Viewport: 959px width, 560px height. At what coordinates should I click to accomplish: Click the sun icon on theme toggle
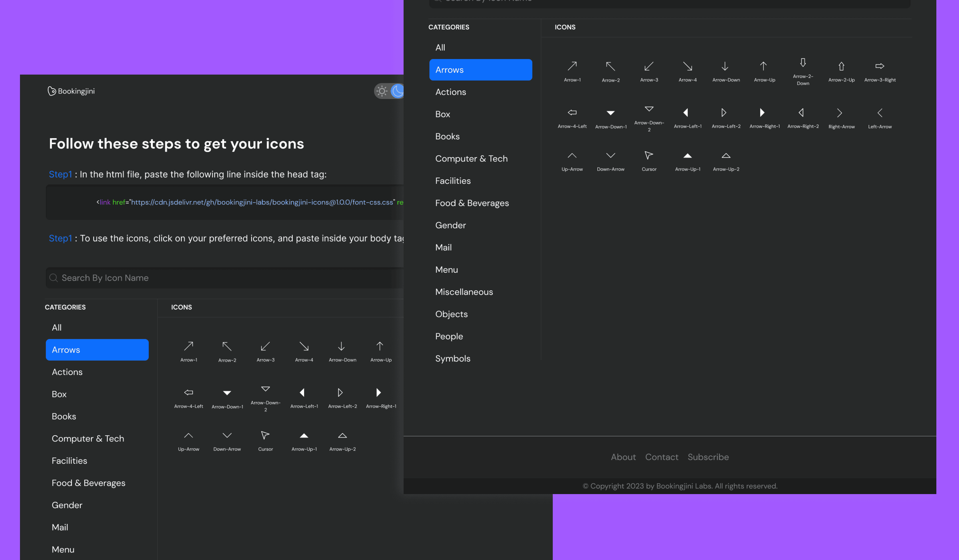pos(382,91)
